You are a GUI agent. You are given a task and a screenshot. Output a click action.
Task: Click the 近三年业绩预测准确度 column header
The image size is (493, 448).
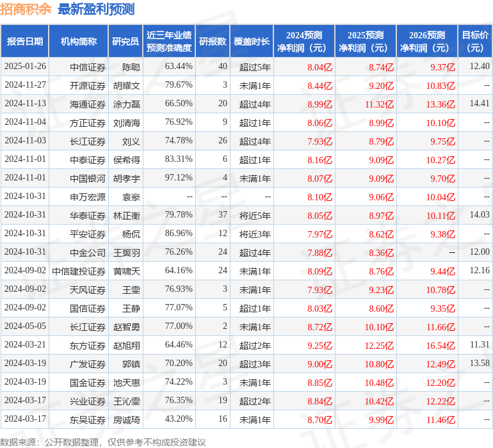coord(169,42)
